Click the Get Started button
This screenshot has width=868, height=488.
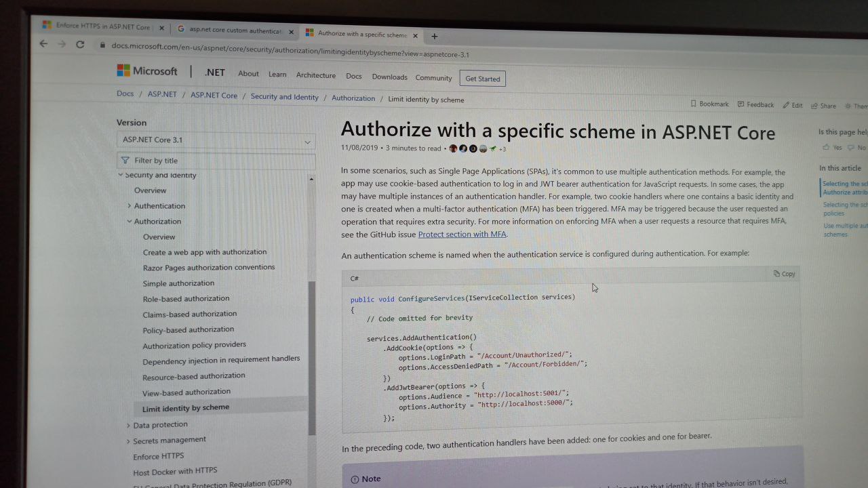click(x=482, y=79)
